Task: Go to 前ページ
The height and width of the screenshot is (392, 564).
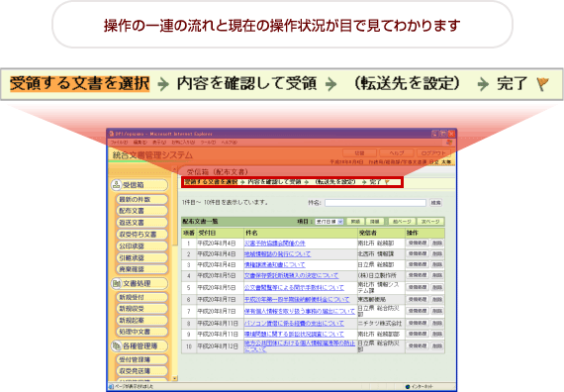Action: point(402,222)
